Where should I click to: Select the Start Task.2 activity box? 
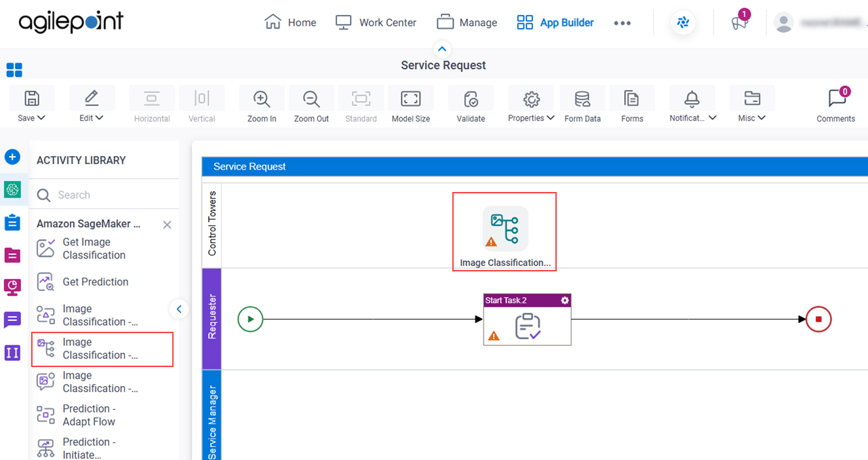click(x=527, y=320)
